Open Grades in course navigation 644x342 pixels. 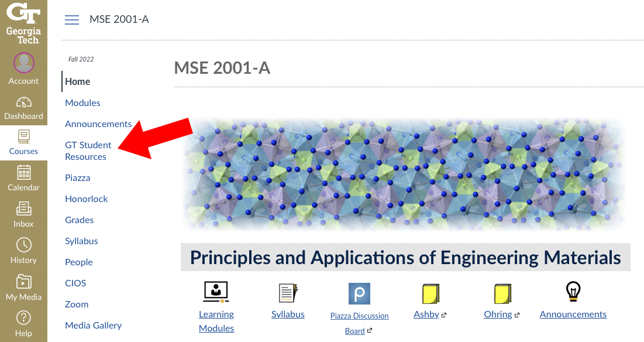pos(80,220)
